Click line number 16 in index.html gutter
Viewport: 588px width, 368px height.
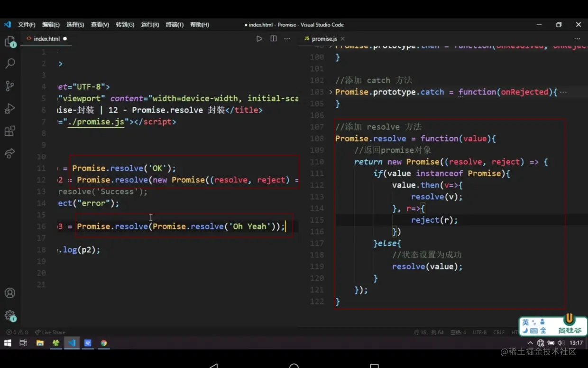pos(41,226)
